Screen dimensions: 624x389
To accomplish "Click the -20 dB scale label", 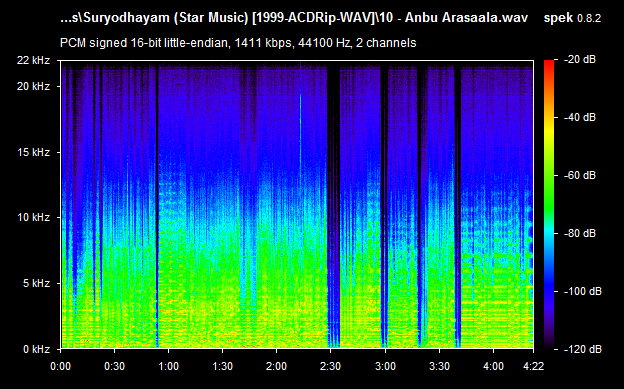I will pos(580,60).
